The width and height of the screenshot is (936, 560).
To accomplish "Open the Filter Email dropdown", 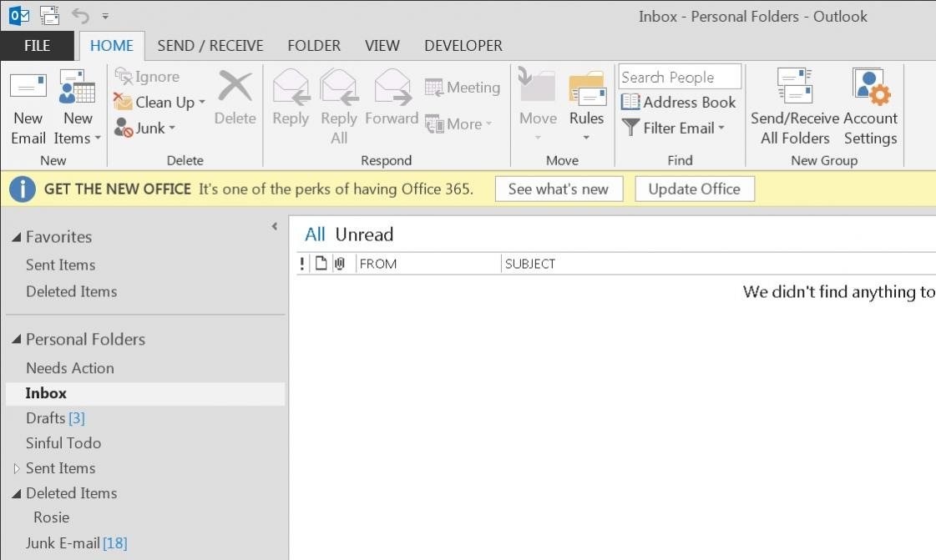I will point(673,128).
